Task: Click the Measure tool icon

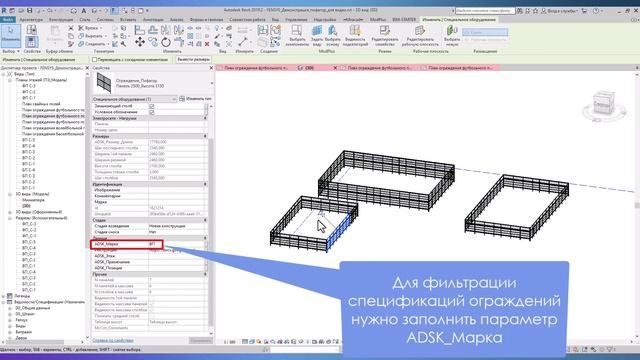Action: (243, 41)
